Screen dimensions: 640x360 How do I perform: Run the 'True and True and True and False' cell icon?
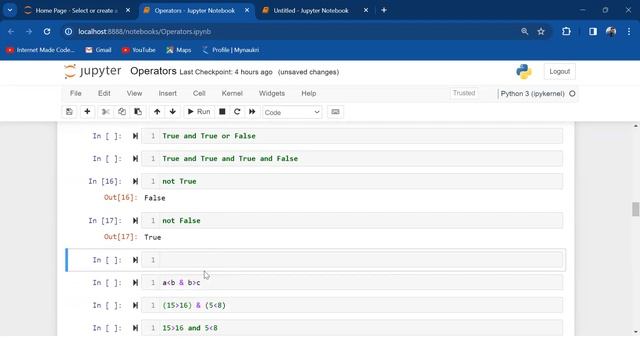pos(135,159)
